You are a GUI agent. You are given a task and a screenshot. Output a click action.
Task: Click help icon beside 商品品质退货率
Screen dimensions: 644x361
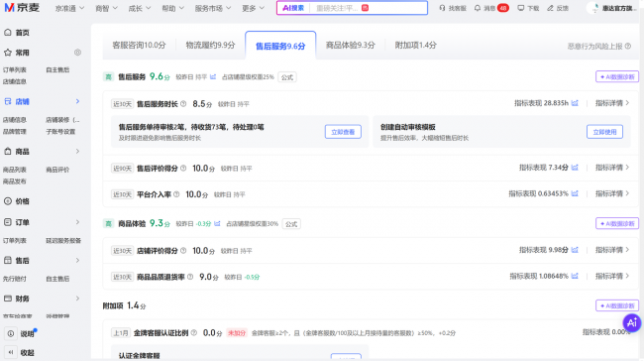190,277
